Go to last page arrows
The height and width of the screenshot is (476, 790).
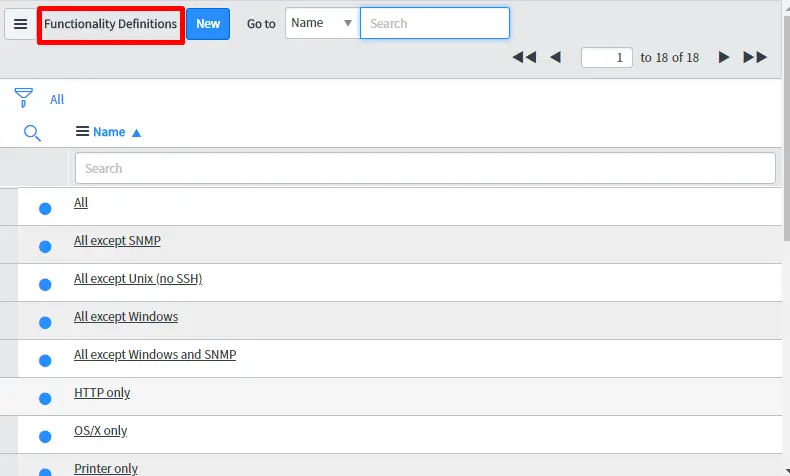coord(755,57)
